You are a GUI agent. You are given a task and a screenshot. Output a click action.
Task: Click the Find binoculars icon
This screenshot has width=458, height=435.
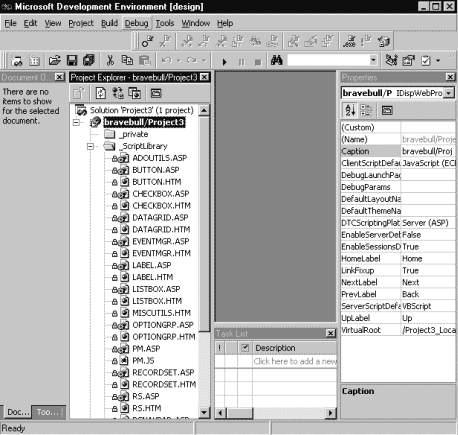tap(277, 60)
